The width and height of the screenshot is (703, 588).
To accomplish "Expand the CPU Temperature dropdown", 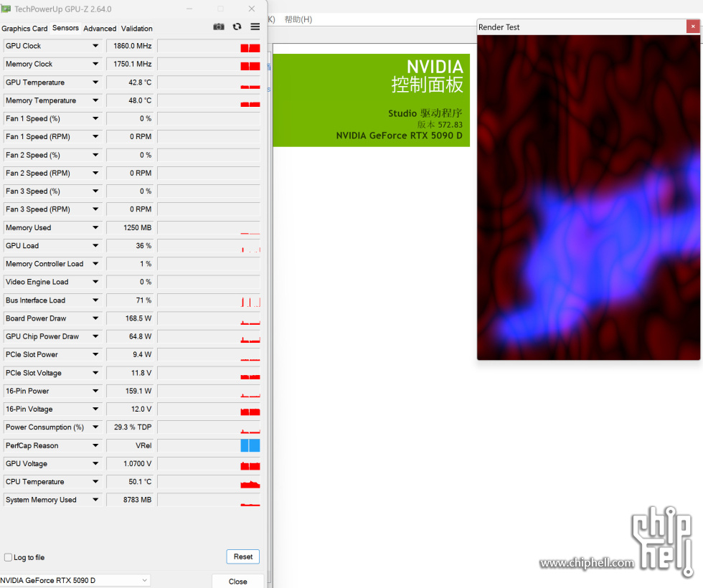I will pos(95,482).
